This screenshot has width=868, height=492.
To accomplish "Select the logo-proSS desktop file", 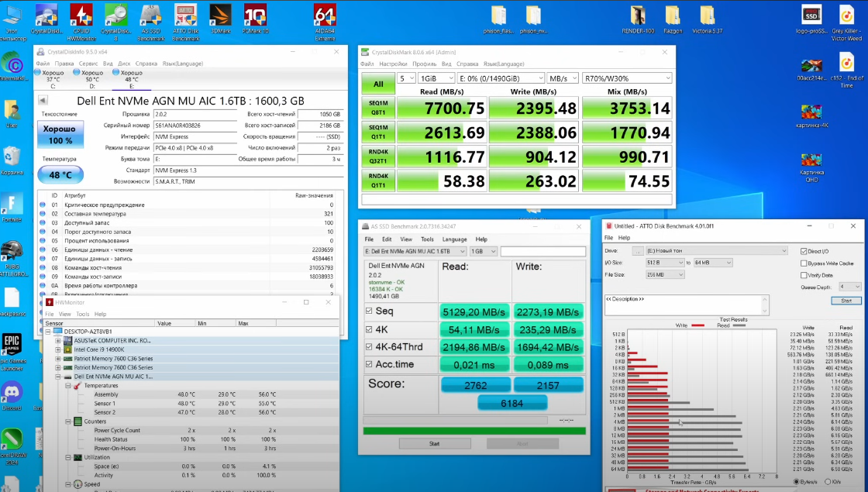I will pyautogui.click(x=811, y=20).
